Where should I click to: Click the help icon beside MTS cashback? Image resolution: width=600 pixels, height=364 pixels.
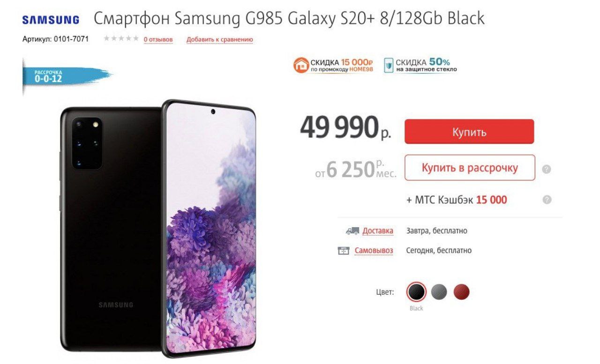click(x=547, y=200)
